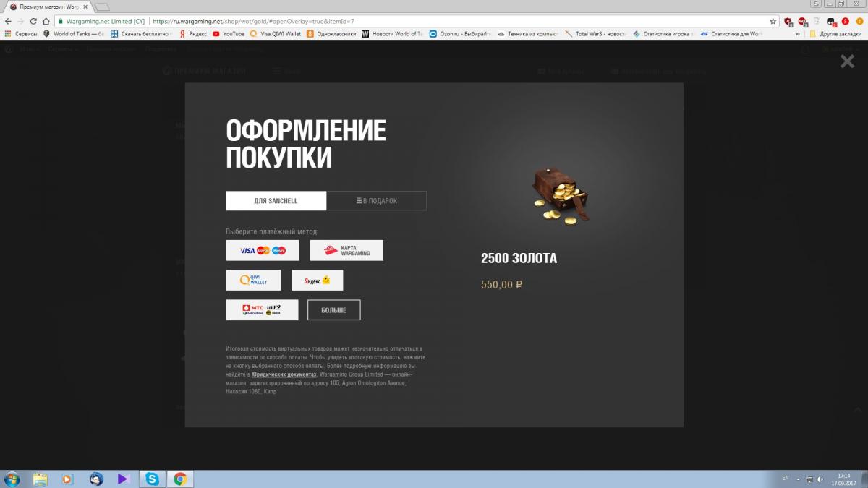868x488 pixels.
Task: Open Windows Explorer from the taskbar
Action: pyautogui.click(x=40, y=479)
